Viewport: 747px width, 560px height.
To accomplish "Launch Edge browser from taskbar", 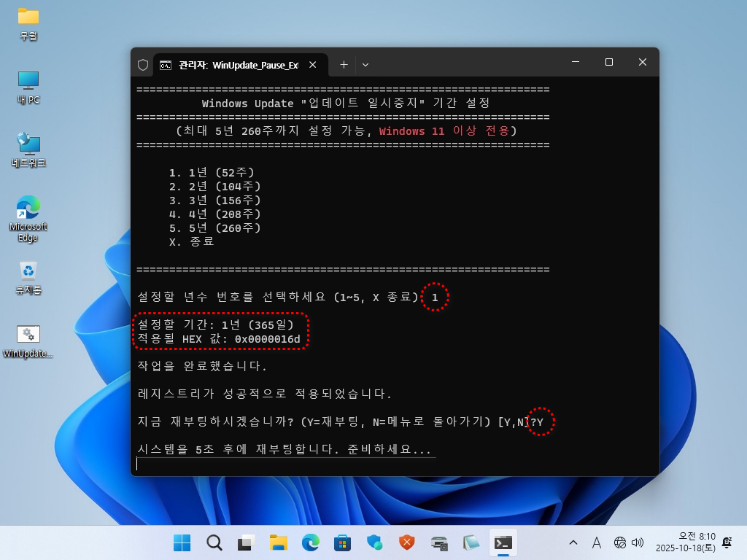I will tap(310, 542).
